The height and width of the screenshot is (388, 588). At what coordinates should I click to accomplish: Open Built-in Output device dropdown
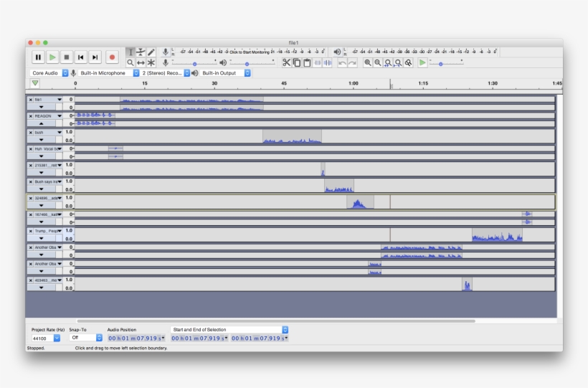pos(225,73)
